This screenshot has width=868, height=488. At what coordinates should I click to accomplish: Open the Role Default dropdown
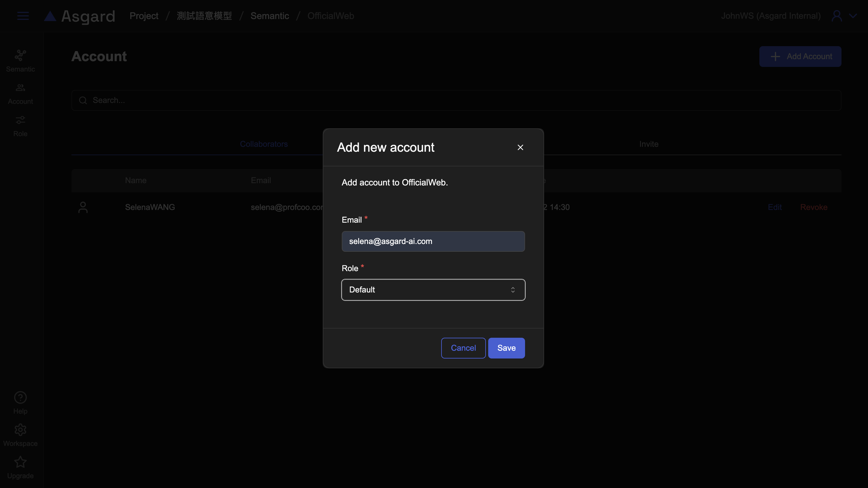click(433, 290)
